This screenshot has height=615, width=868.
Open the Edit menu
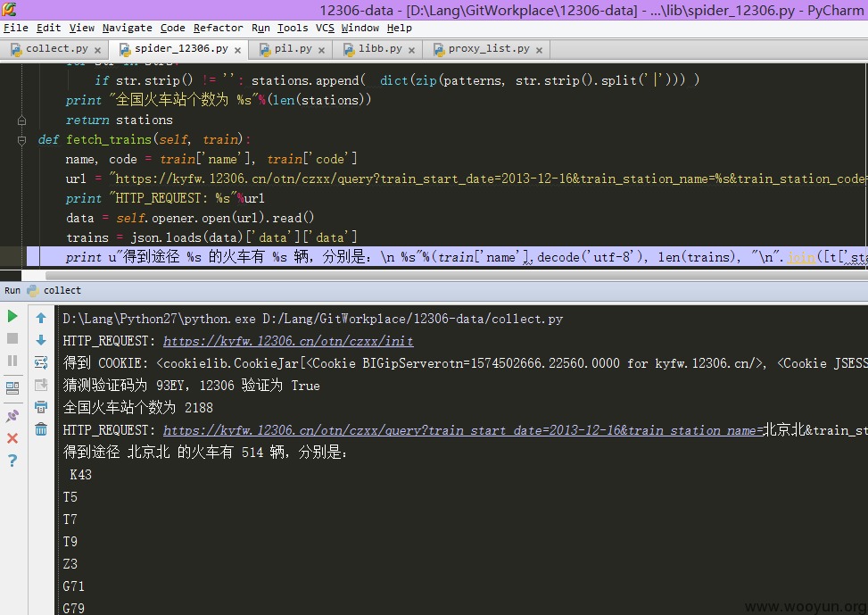49,28
